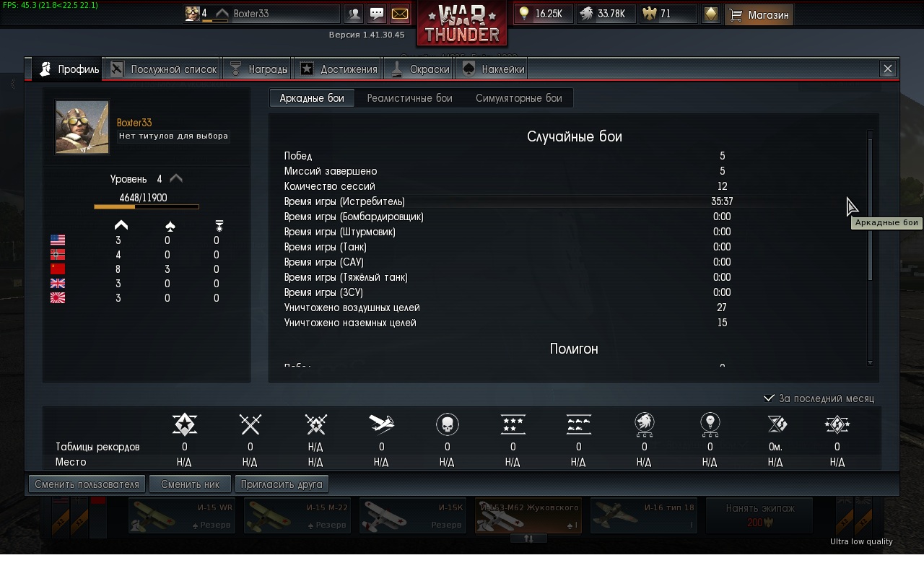Click the level experience progress bar
The image size is (924, 563).
147,207
